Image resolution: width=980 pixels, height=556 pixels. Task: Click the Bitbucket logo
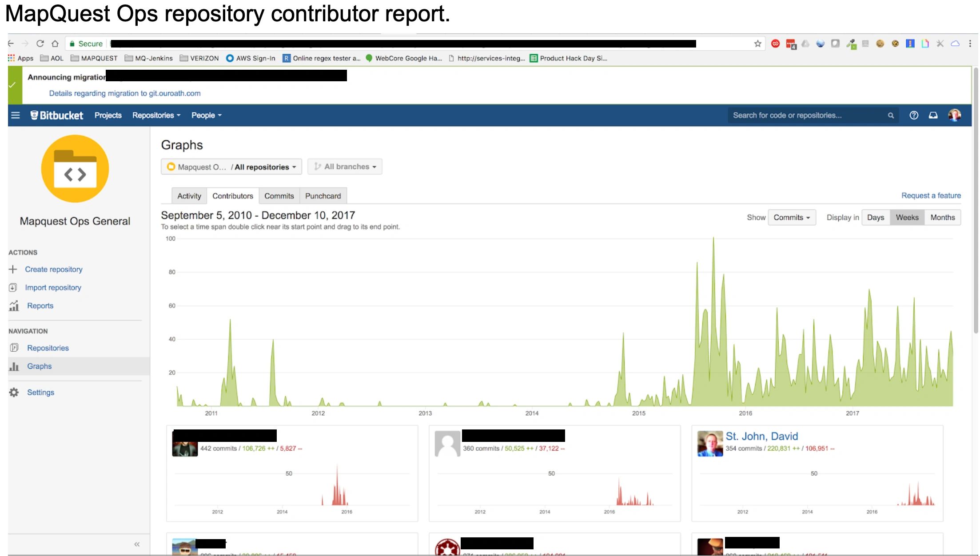coord(56,115)
